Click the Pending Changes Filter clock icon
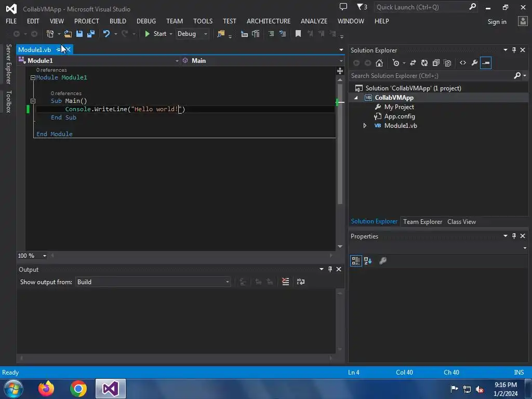The width and height of the screenshot is (532, 399). coord(396,63)
